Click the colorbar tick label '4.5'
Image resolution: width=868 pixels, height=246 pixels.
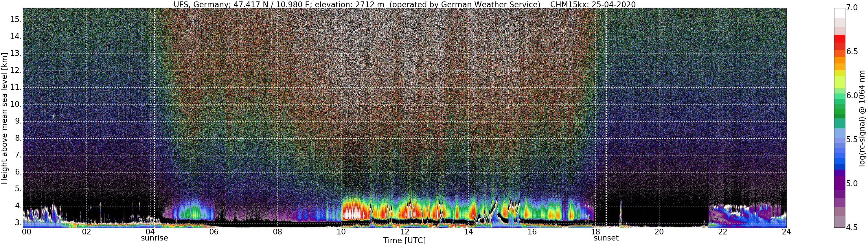[x=852, y=227]
